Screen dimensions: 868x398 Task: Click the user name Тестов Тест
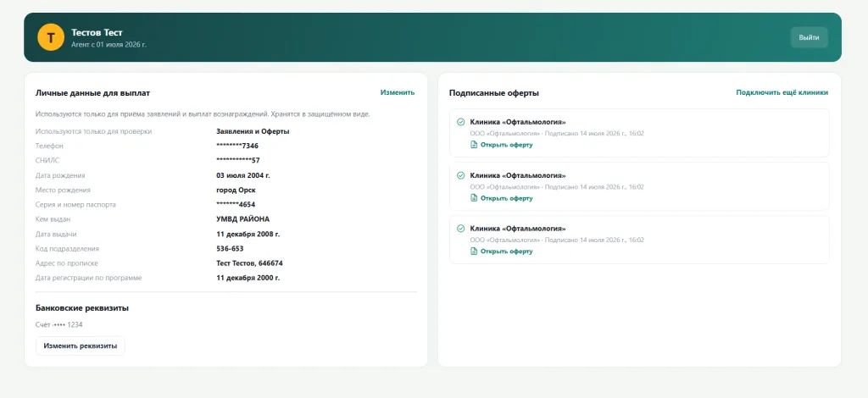[x=97, y=33]
